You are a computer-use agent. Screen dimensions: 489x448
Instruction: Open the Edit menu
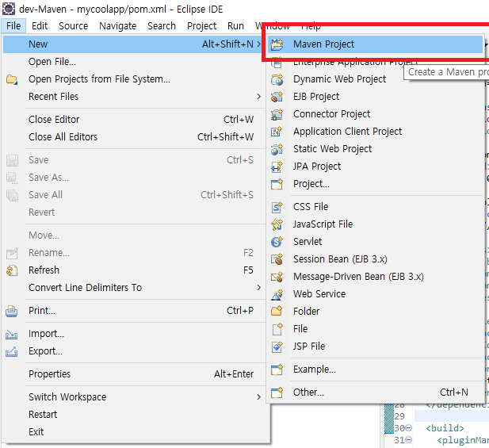[x=40, y=26]
